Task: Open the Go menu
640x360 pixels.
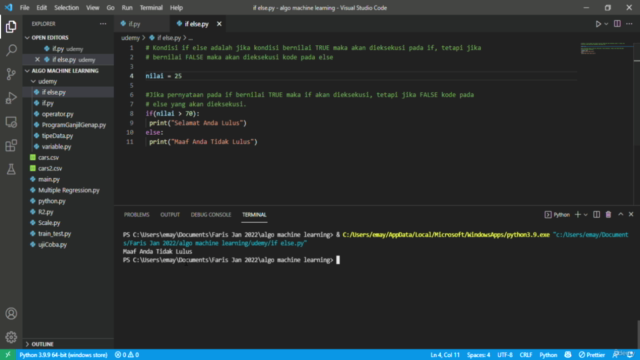Action: [x=110, y=8]
